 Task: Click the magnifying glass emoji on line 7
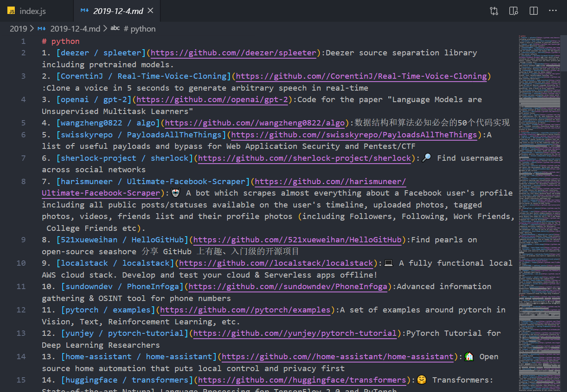tap(426, 158)
